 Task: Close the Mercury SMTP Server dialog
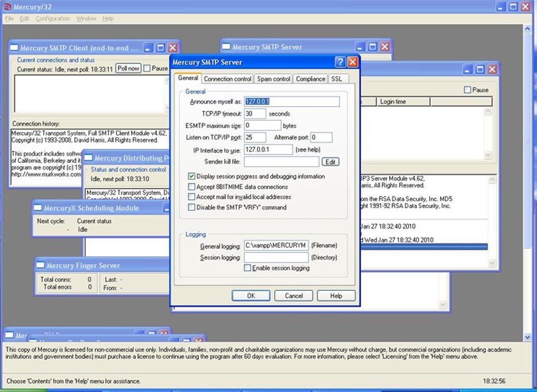coord(352,62)
